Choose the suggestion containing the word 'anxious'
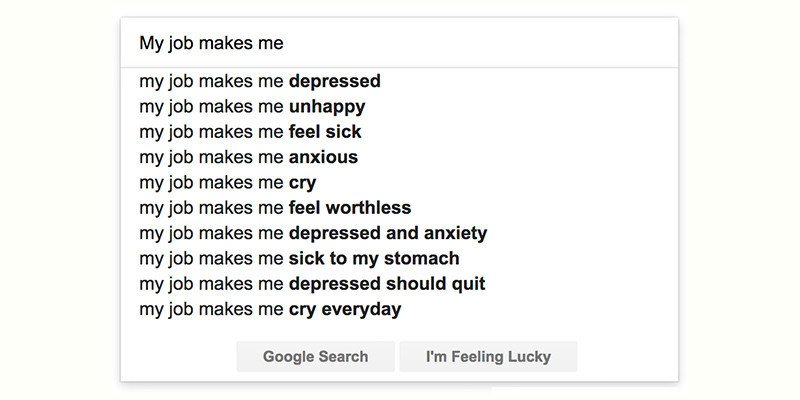800x400 pixels. [248, 157]
